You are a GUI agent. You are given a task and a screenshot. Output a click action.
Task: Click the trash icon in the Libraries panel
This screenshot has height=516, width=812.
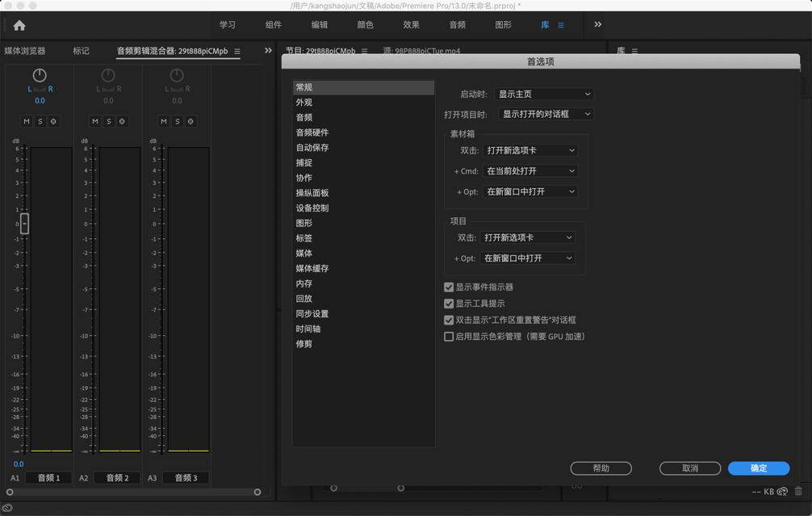(797, 491)
